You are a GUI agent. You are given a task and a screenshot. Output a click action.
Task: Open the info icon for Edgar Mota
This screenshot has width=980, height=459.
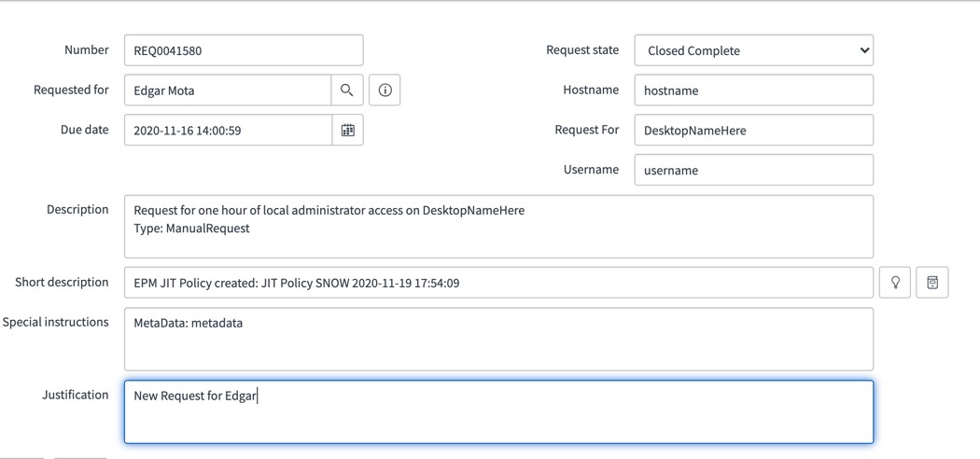pyautogui.click(x=385, y=90)
